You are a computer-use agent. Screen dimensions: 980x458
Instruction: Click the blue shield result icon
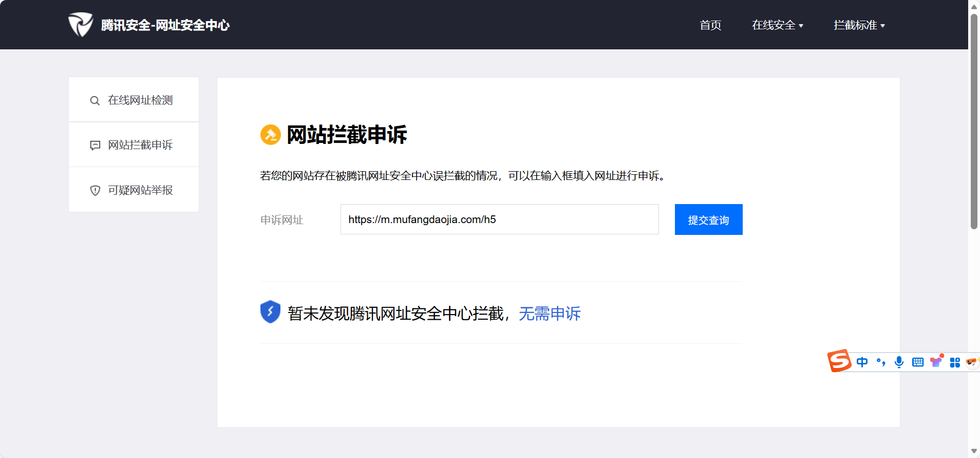[x=270, y=312]
